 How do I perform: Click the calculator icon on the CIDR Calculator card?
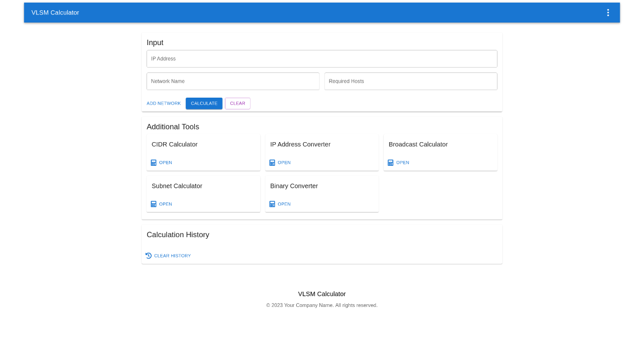(153, 162)
